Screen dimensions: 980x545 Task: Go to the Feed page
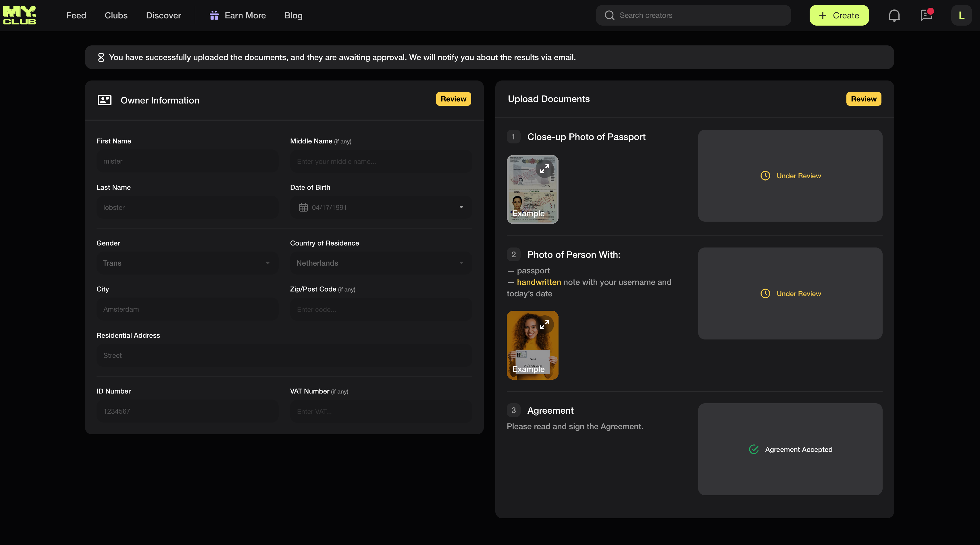click(76, 16)
